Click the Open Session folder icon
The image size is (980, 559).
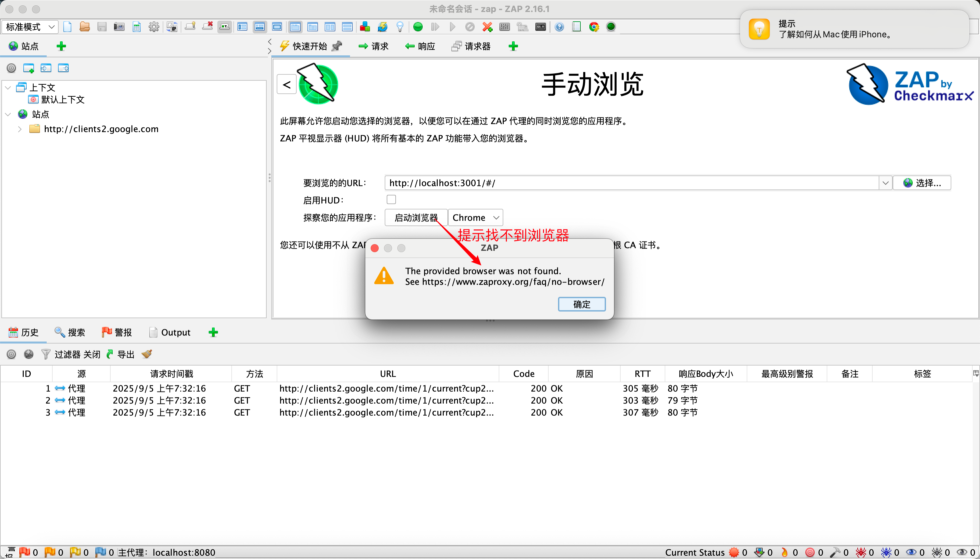tap(84, 27)
